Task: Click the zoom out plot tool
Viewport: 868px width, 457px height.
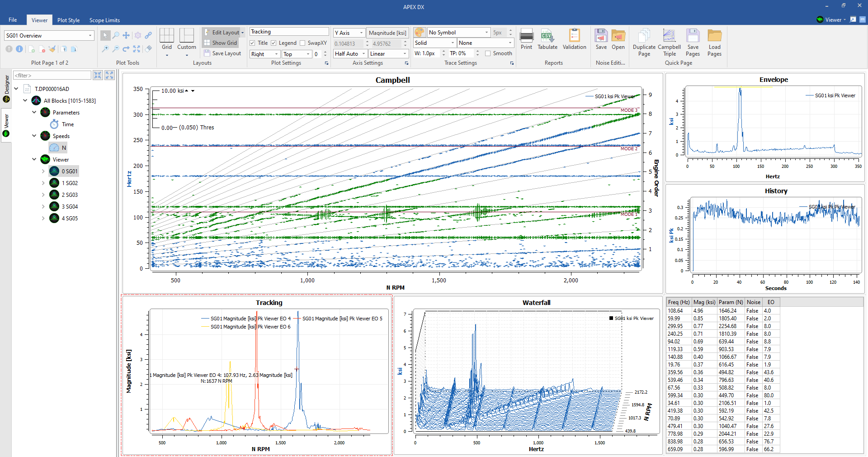Action: (116, 49)
